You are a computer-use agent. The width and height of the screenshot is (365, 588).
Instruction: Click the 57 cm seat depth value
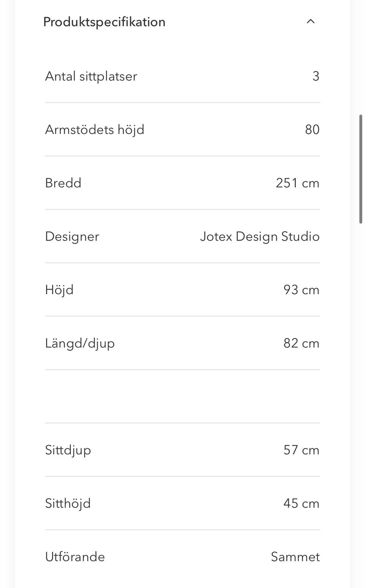[x=301, y=450]
